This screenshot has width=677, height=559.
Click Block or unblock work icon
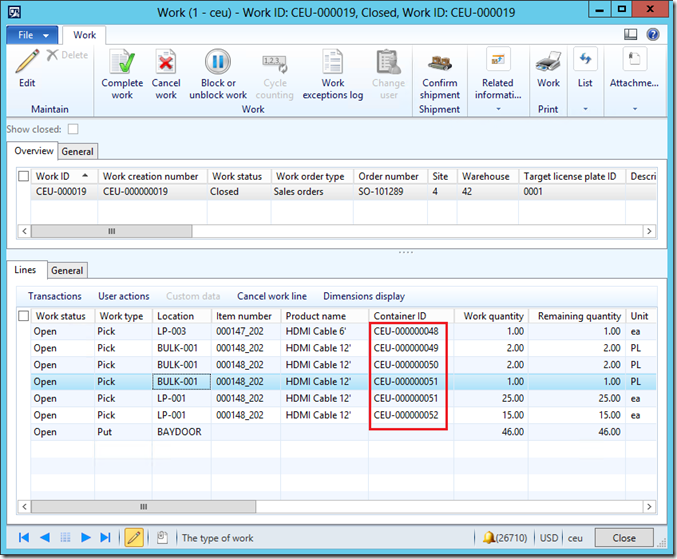218,63
